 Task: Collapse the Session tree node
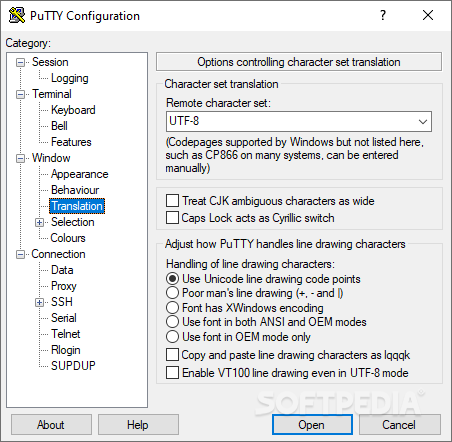[x=21, y=62]
